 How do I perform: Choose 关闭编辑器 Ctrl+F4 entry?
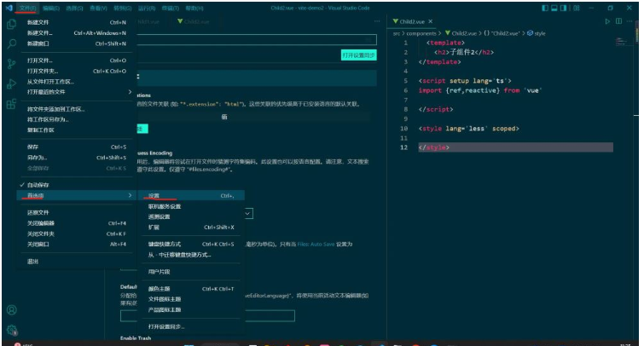[x=76, y=223]
